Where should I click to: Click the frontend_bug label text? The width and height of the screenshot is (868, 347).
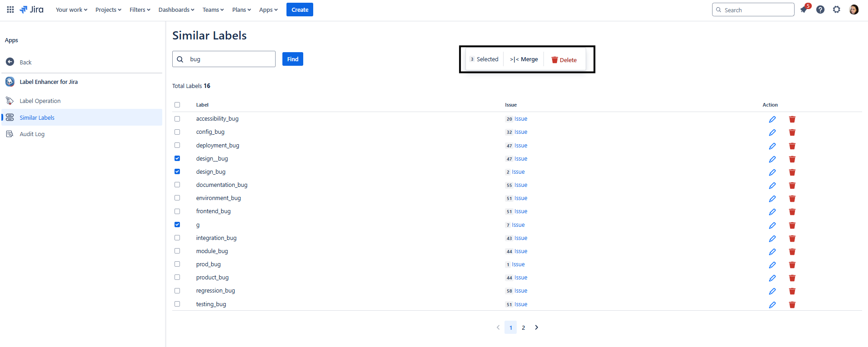pos(213,211)
